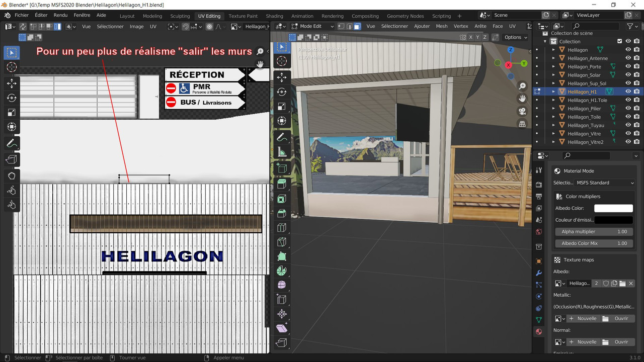Switch perspective/orthographic grid view icon
This screenshot has width=644, height=362.
522,124
